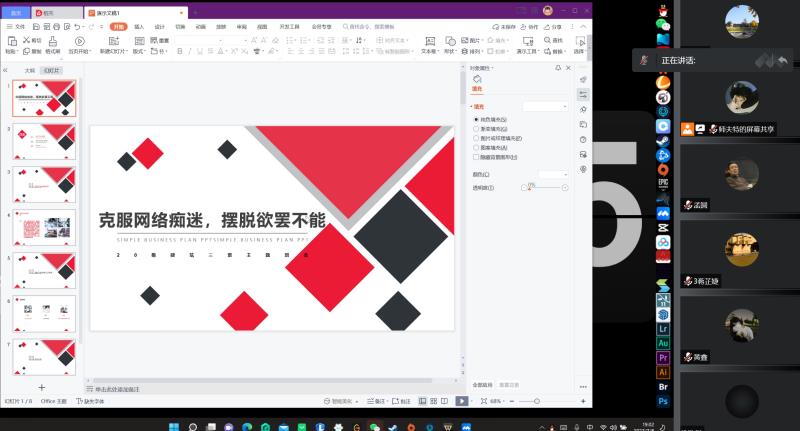Viewport: 800px width, 431px height.
Task: Click the Windows Start button in taskbar
Action: tap(174, 426)
